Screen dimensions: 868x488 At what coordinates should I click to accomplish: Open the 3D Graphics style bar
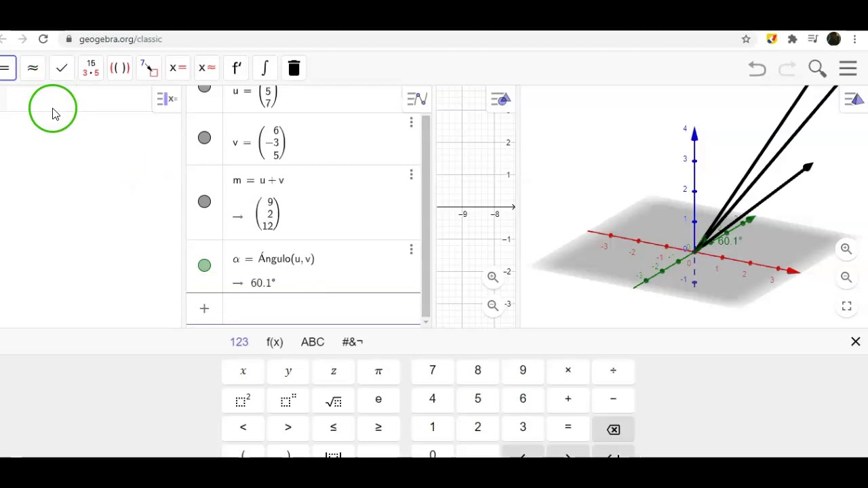pos(854,100)
